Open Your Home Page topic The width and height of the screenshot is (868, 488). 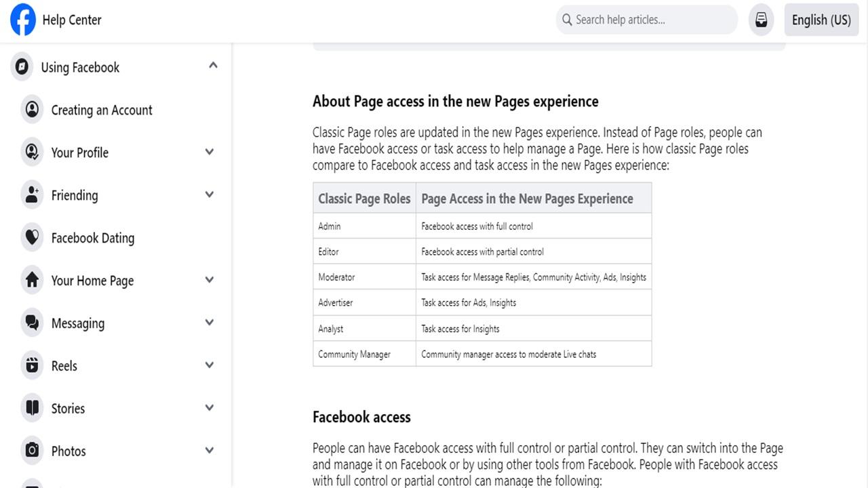(92, 281)
